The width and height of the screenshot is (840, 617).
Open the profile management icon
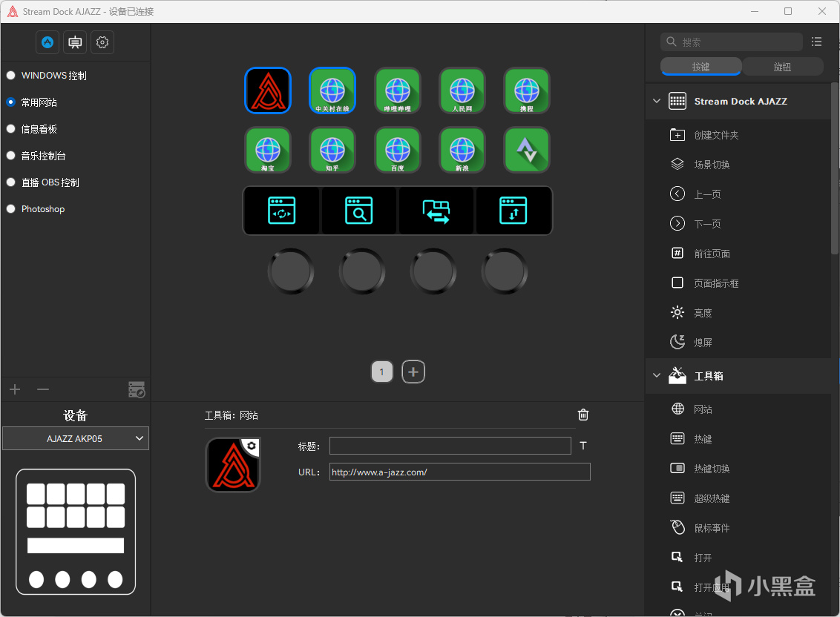point(137,390)
